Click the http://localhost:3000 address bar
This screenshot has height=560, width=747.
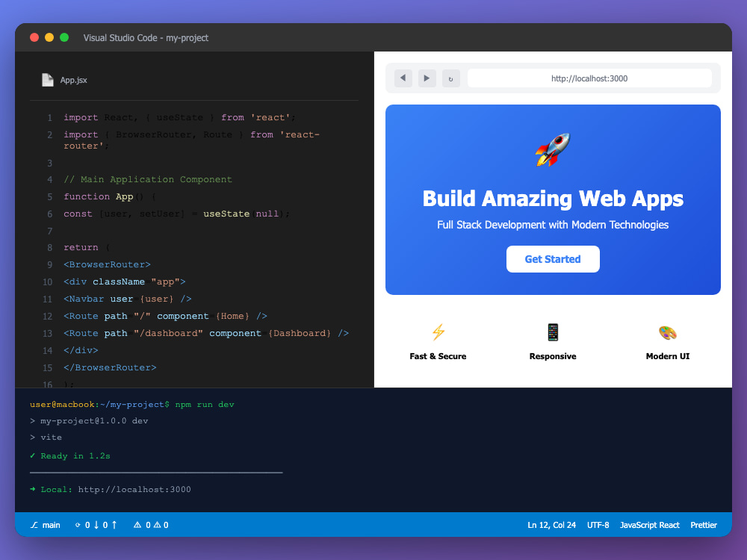coord(589,78)
